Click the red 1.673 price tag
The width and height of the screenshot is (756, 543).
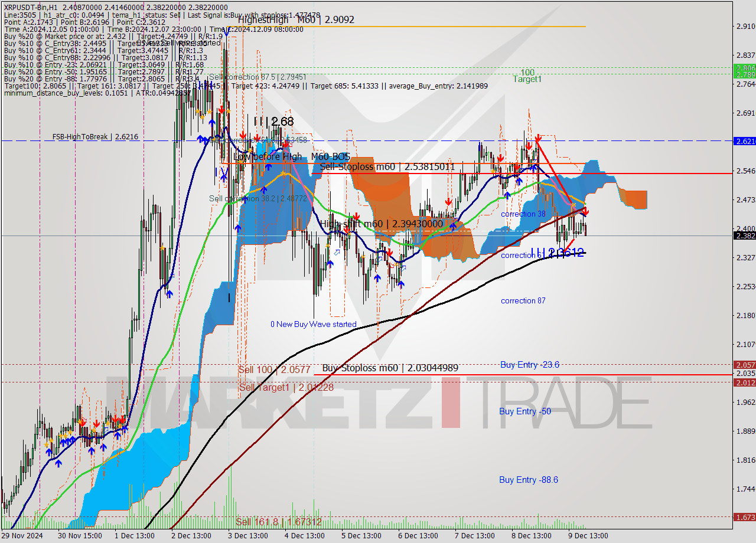744,517
